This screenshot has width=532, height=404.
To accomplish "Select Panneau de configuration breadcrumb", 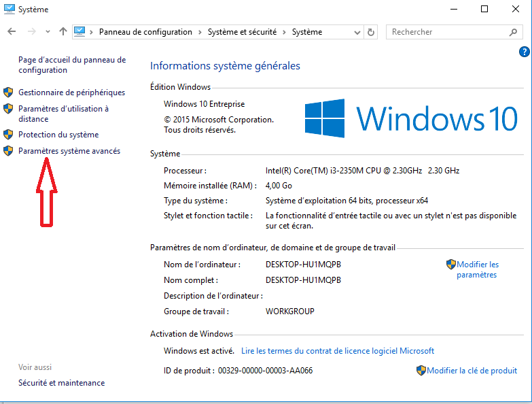I will tap(145, 32).
